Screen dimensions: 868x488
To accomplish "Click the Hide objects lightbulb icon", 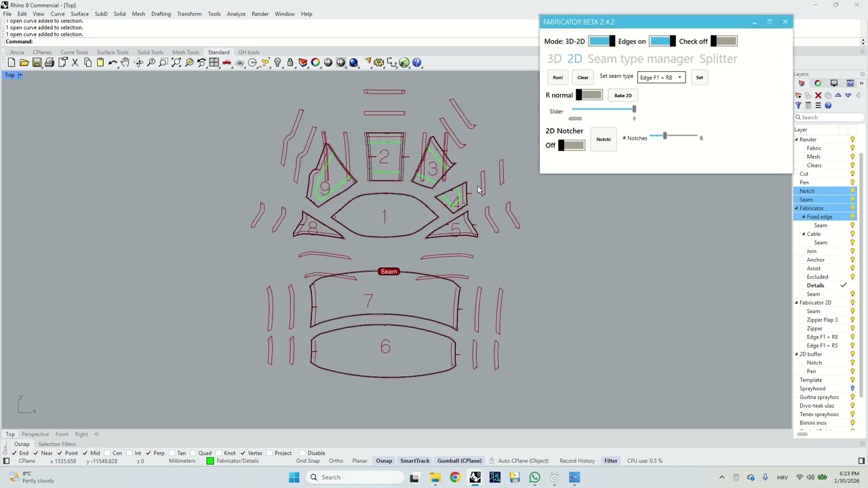I will pyautogui.click(x=277, y=62).
